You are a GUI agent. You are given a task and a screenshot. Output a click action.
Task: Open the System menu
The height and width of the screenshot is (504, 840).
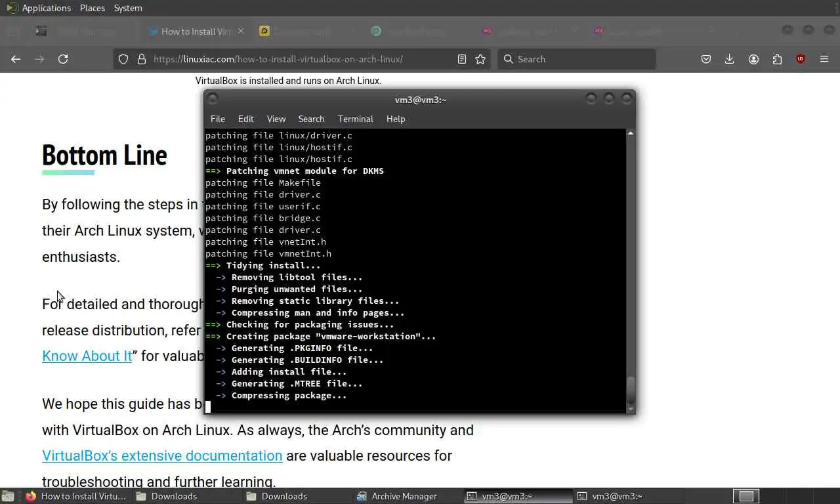click(128, 8)
